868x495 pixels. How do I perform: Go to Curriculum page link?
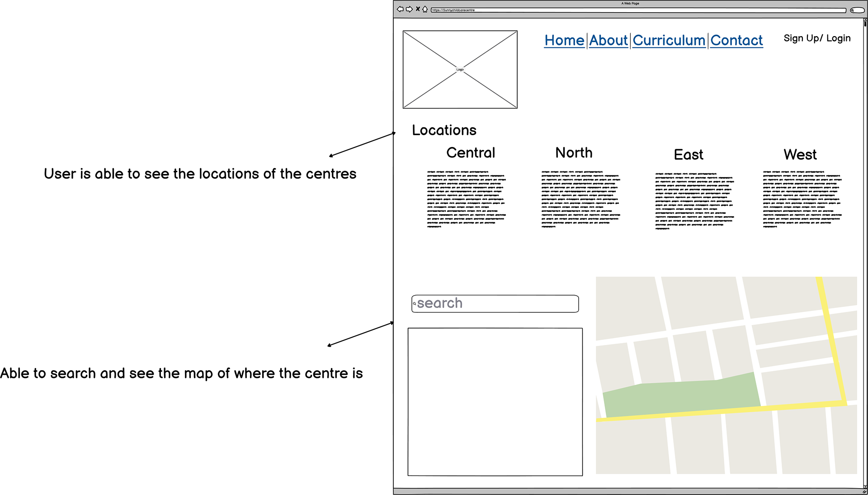pos(669,40)
